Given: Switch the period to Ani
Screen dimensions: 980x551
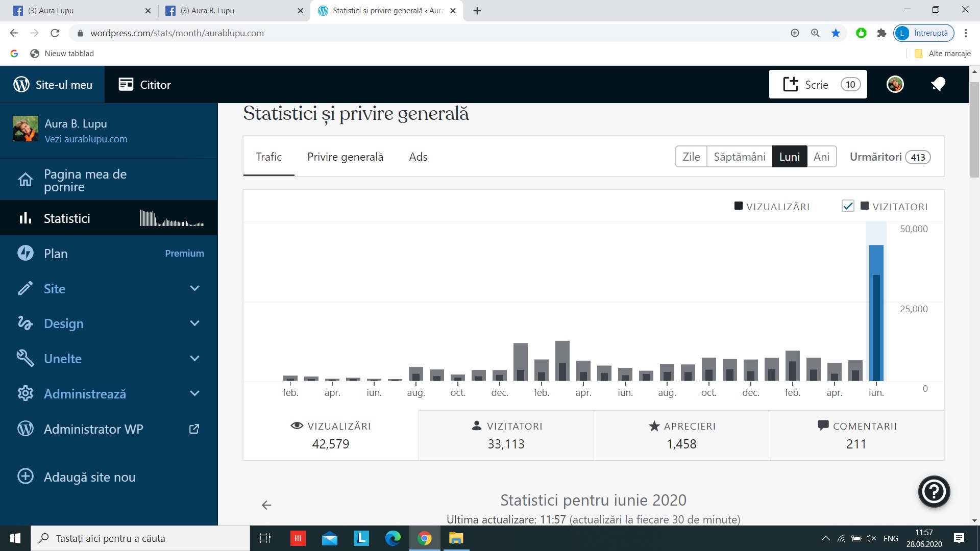Looking at the screenshot, I should point(821,157).
